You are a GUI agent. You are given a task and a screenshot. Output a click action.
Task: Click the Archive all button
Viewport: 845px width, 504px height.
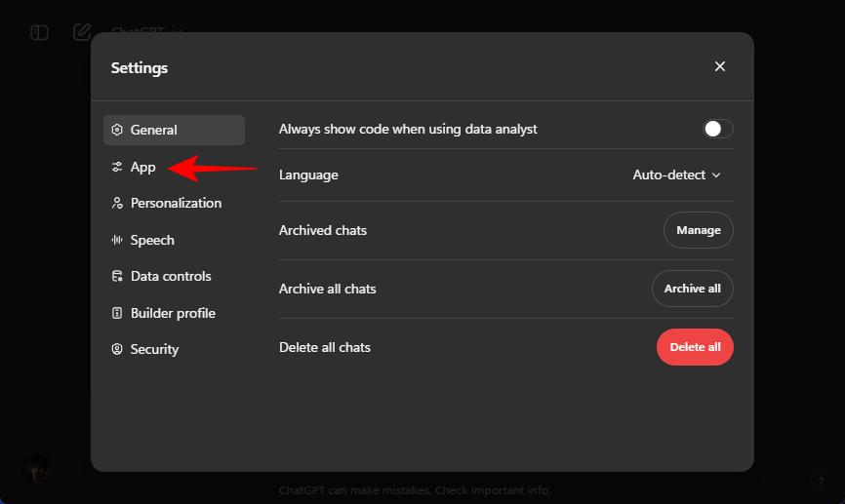(x=692, y=289)
